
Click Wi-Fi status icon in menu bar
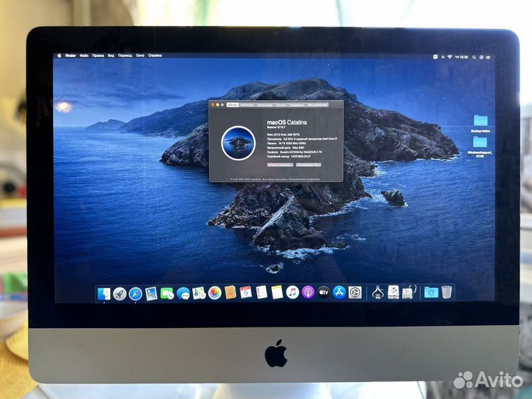449,57
